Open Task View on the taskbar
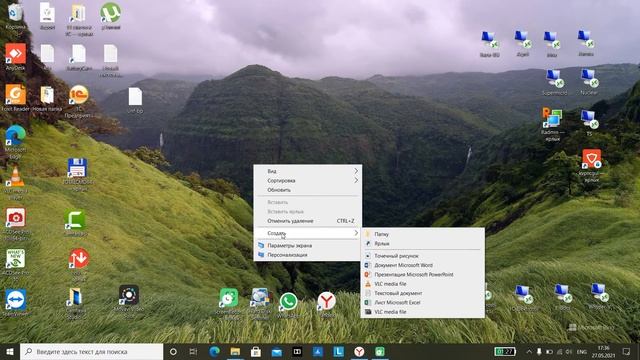 [193, 351]
